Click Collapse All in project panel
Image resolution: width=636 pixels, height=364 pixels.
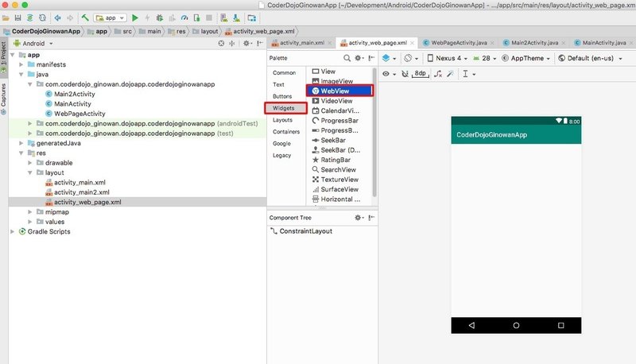coord(232,43)
